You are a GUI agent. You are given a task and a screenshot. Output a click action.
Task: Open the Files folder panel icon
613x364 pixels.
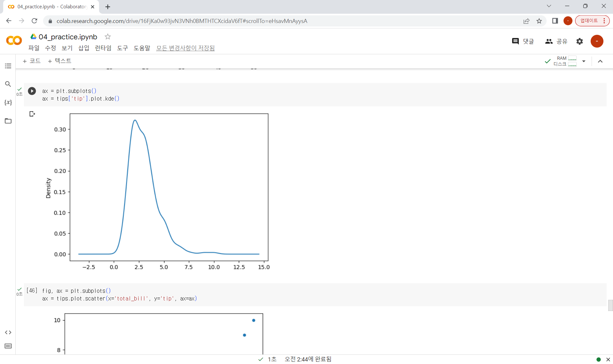point(8,121)
